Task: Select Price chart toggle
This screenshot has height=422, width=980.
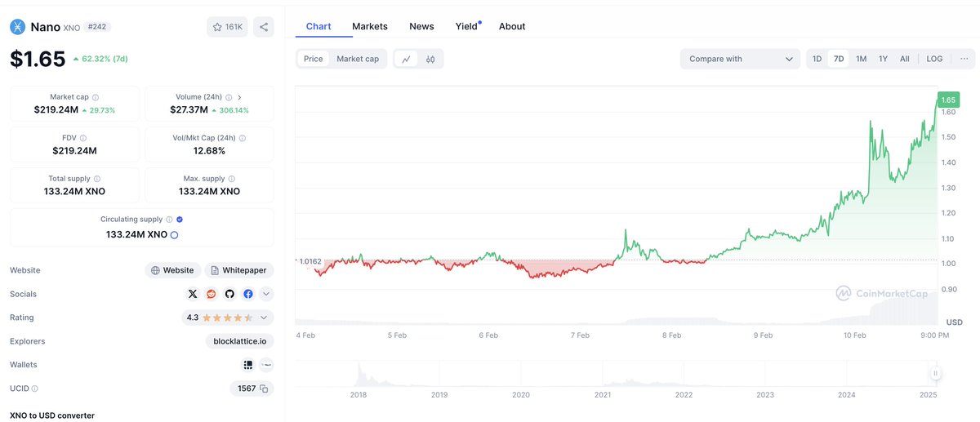Action: point(314,59)
